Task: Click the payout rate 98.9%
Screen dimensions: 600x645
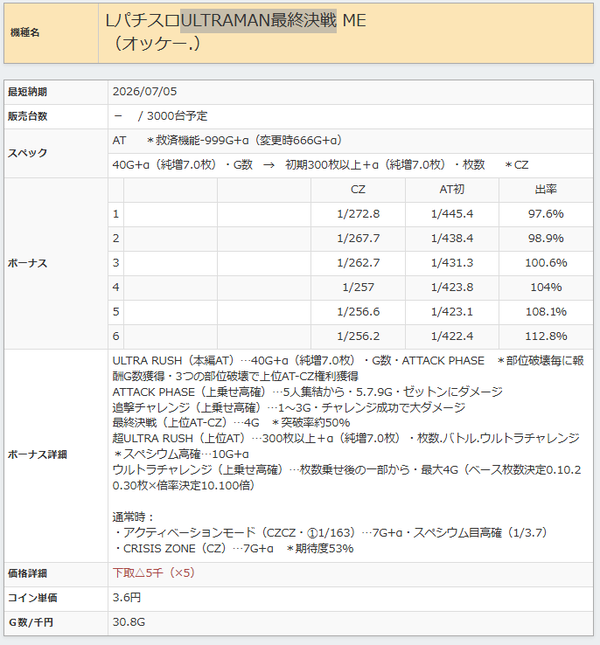Action: 546,238
